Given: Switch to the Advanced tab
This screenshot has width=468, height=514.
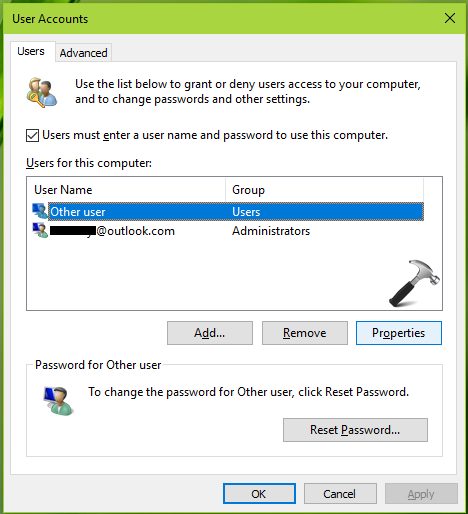Looking at the screenshot, I should (83, 53).
